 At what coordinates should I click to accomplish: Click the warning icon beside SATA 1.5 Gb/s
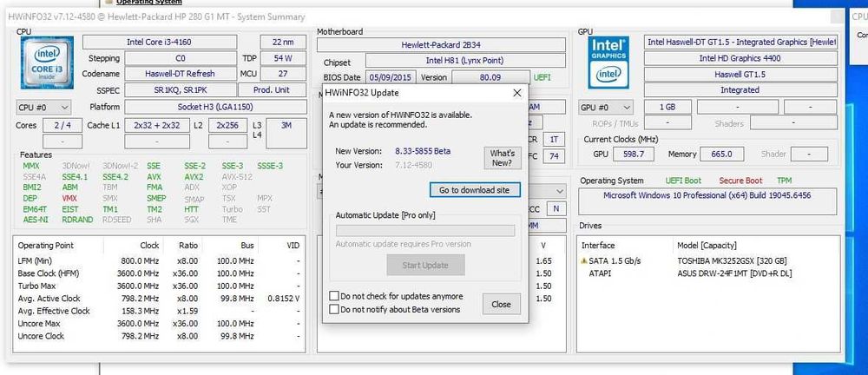click(x=583, y=261)
